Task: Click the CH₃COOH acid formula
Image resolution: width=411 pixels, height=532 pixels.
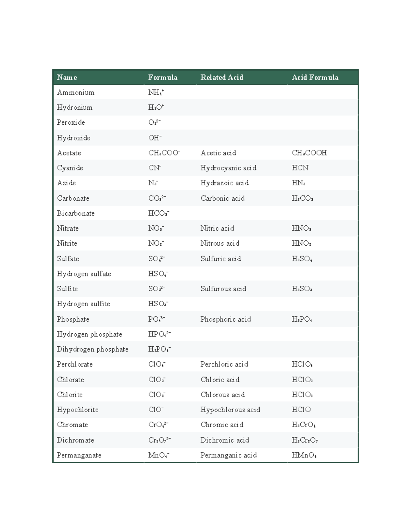Action: click(309, 153)
